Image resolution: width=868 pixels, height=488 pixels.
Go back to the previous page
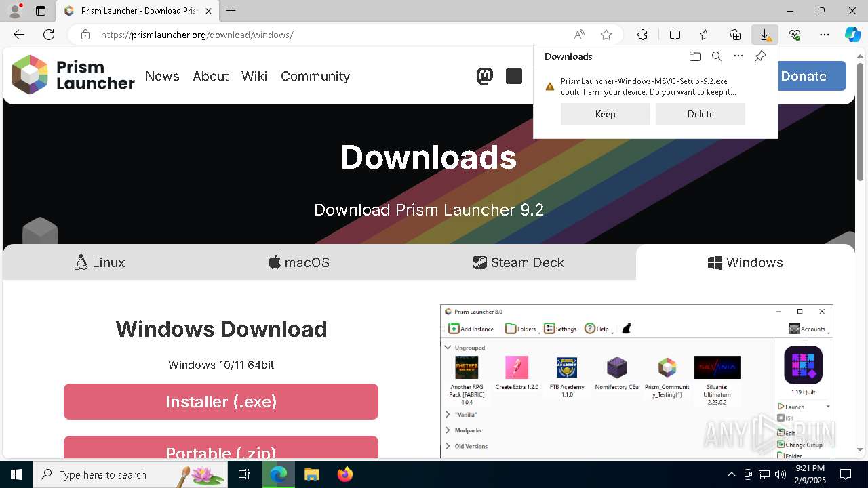click(x=19, y=35)
